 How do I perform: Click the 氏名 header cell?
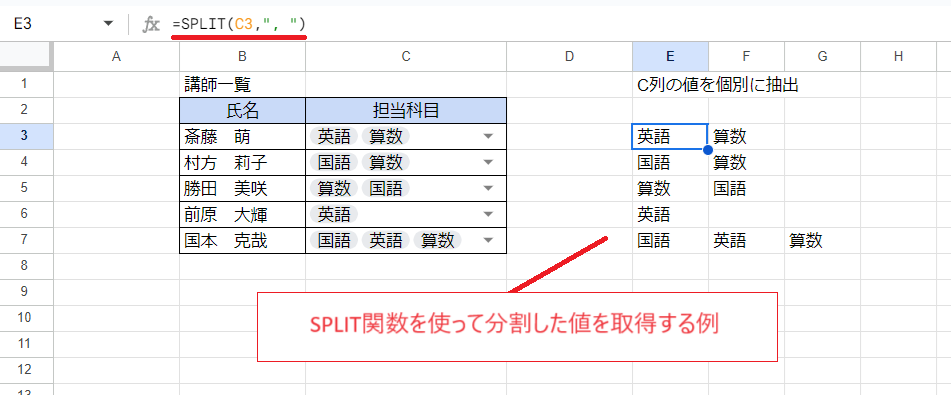tap(243, 110)
